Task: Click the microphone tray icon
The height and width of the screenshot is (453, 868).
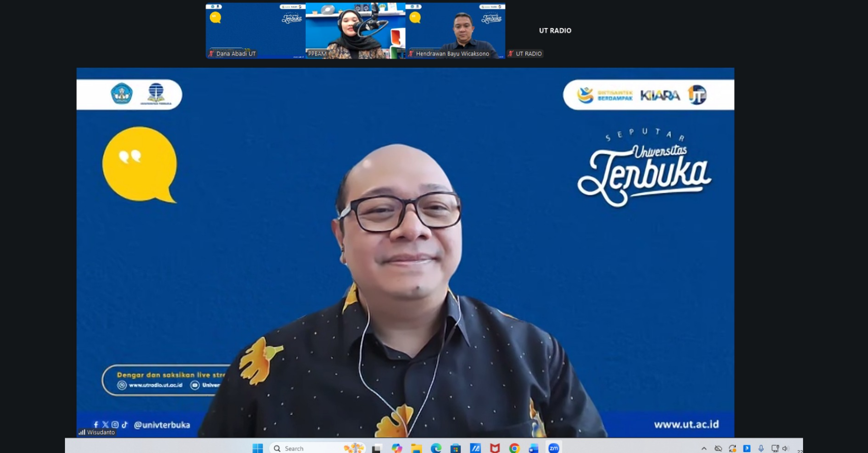Action: click(x=761, y=449)
